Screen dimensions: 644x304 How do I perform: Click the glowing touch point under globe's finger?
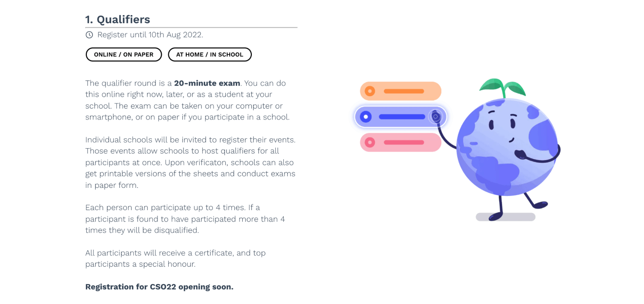(x=436, y=117)
